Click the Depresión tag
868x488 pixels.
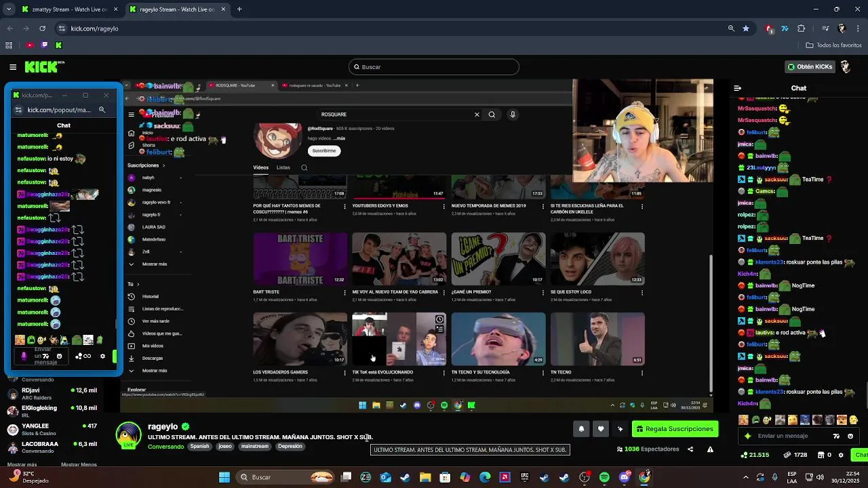pyautogui.click(x=290, y=447)
